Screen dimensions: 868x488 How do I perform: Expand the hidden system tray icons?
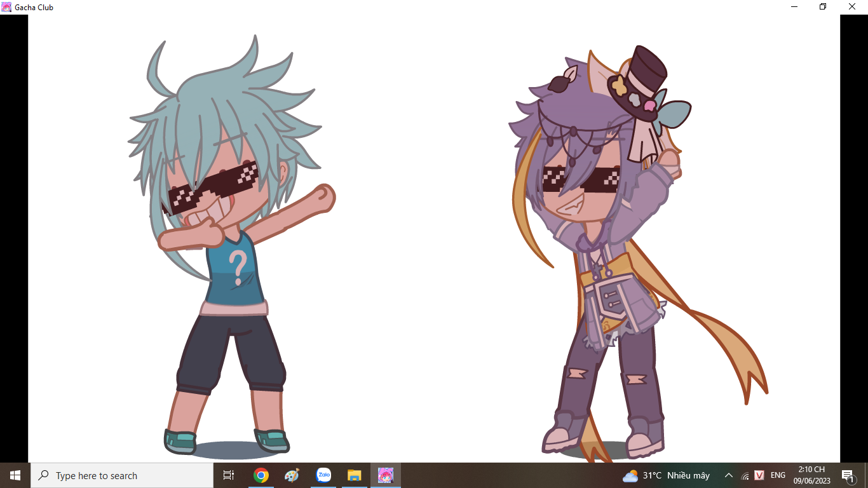[x=729, y=475]
